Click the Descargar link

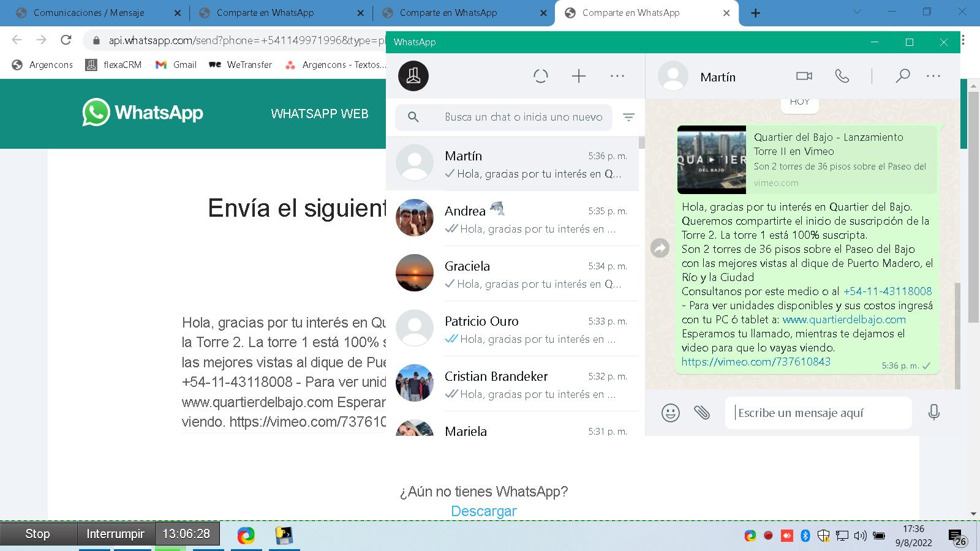(484, 511)
